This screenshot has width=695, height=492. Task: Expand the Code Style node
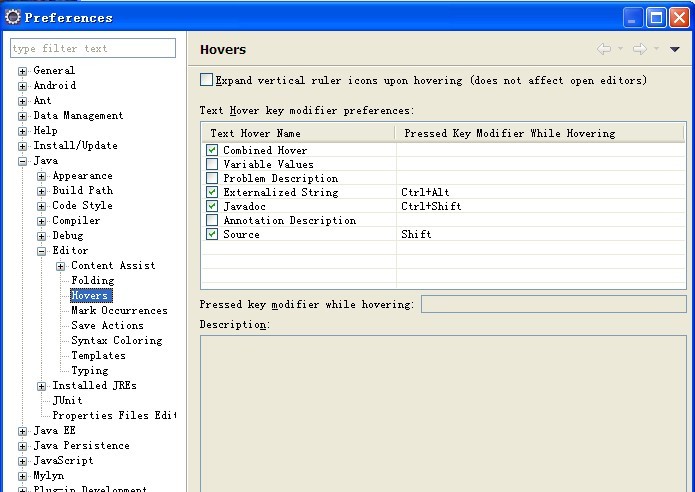click(41, 206)
